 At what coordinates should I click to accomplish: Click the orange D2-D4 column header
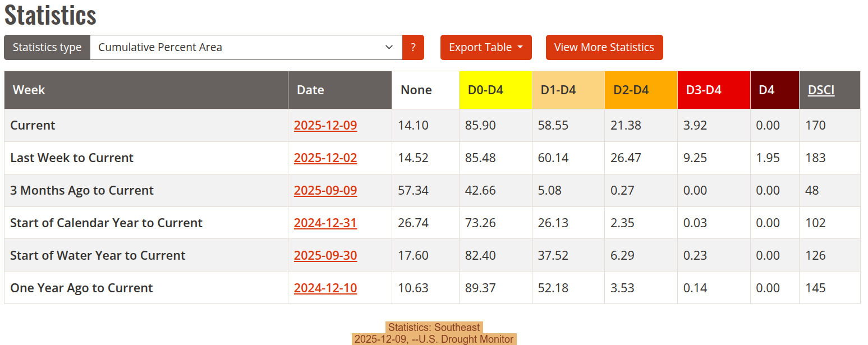coord(631,90)
